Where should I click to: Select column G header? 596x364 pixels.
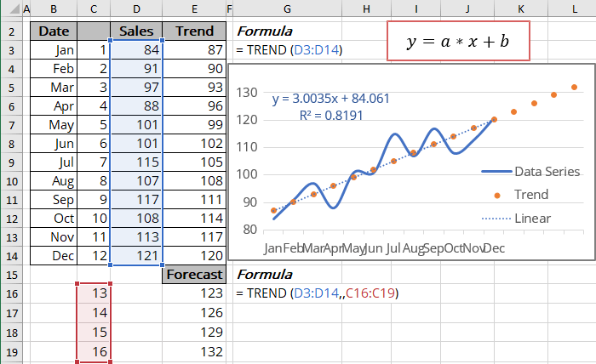tap(285, 9)
